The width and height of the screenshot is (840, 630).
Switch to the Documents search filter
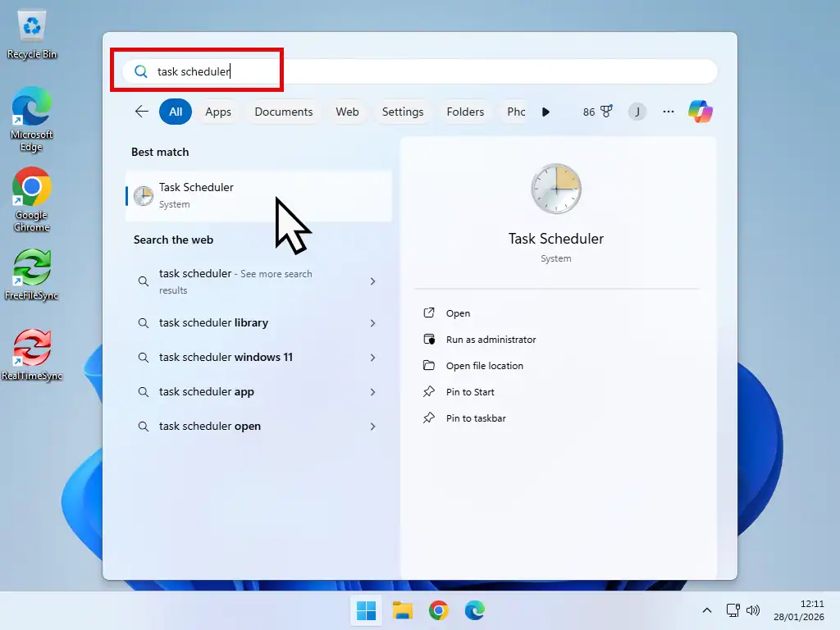283,111
